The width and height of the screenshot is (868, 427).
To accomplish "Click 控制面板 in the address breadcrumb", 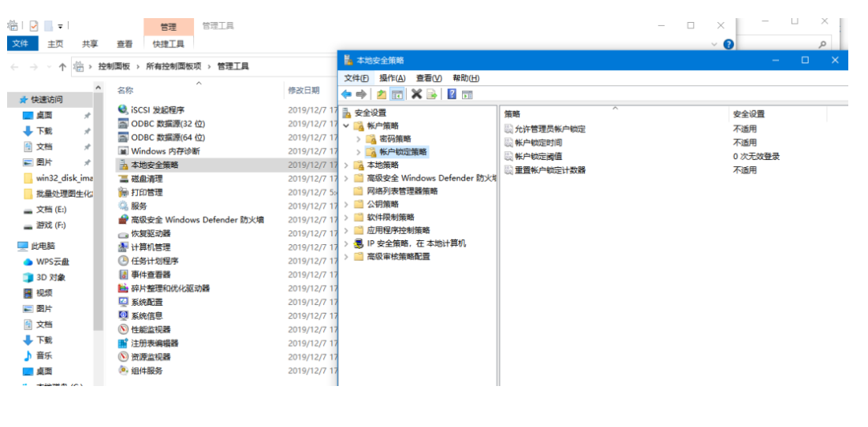I will coord(114,66).
